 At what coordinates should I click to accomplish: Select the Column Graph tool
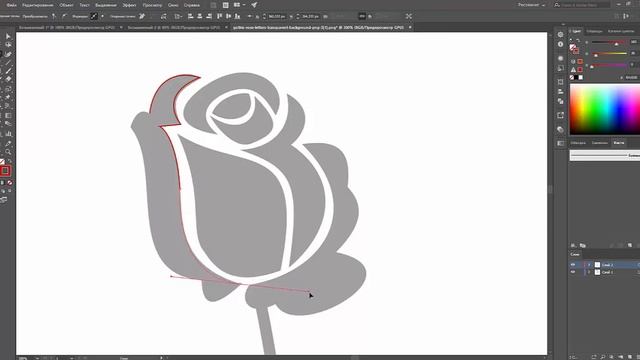8,134
